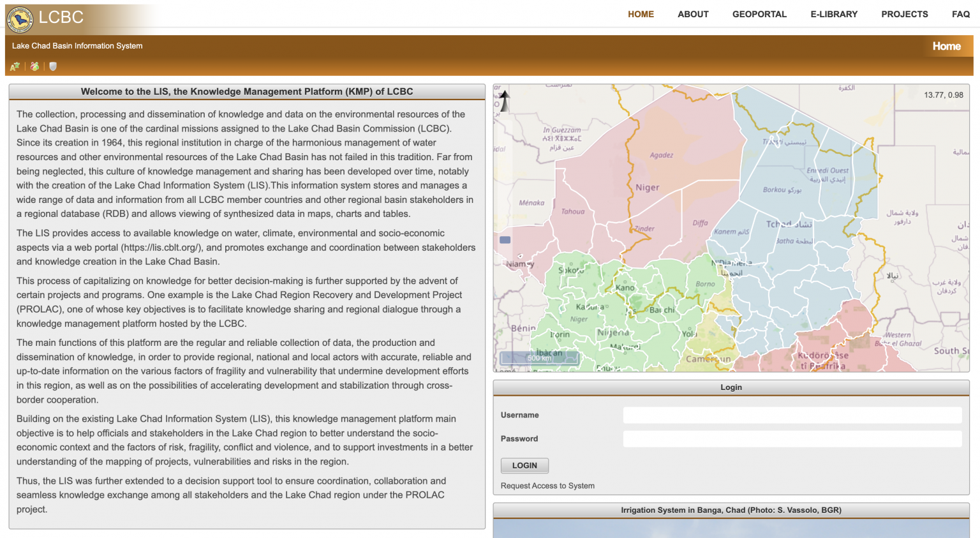Navigate to E-LIBRARY
Screen dimensions: 980x538
(x=834, y=14)
